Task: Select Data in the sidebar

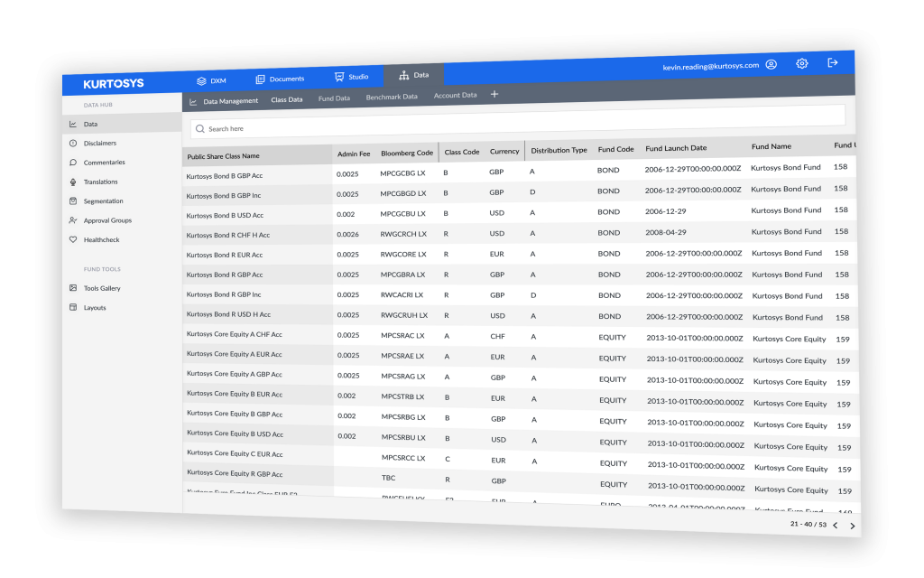Action: pos(122,124)
